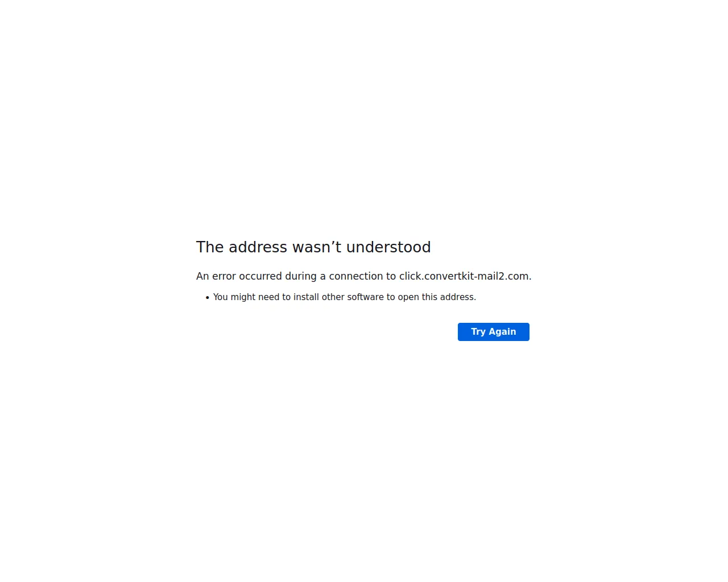Click the word "might" in the suggestion line
This screenshot has height=582, width=728.
(x=243, y=297)
